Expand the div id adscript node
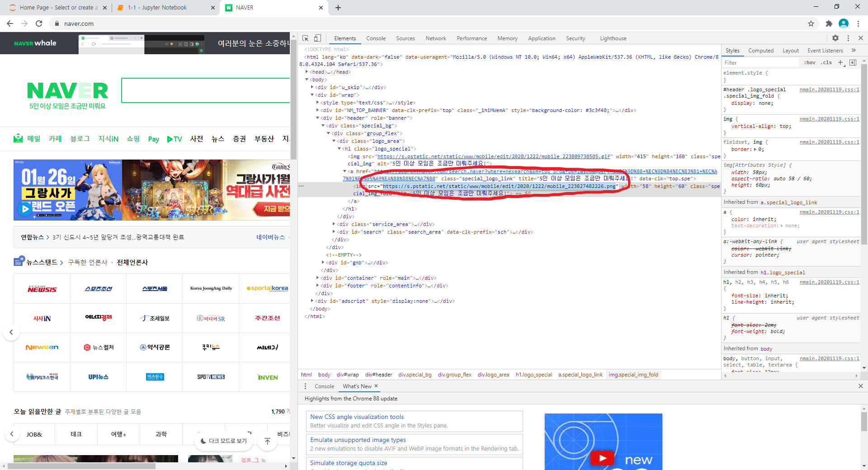 (312, 301)
